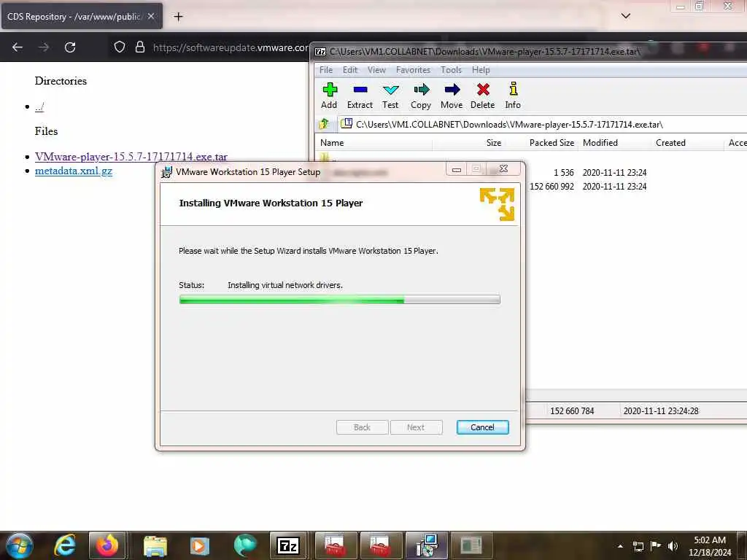Open the metadata.xml.gz link
Screen dimensions: 747x560
click(x=74, y=171)
